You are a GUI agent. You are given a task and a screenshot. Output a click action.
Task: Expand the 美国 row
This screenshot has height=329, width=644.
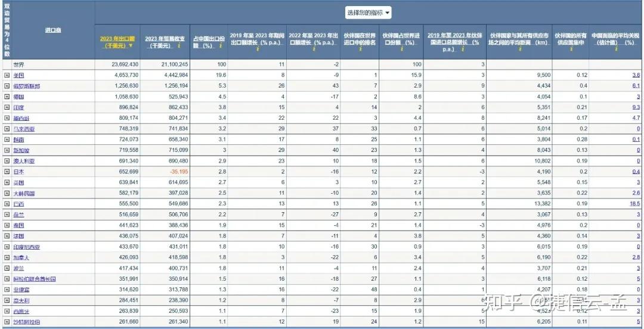(x=7, y=75)
